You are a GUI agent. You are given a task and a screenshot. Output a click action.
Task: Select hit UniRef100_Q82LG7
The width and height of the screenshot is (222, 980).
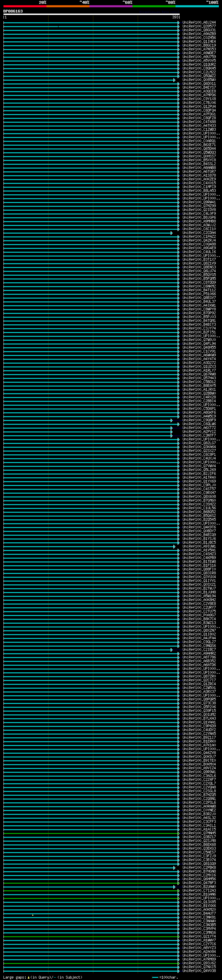tap(199, 443)
